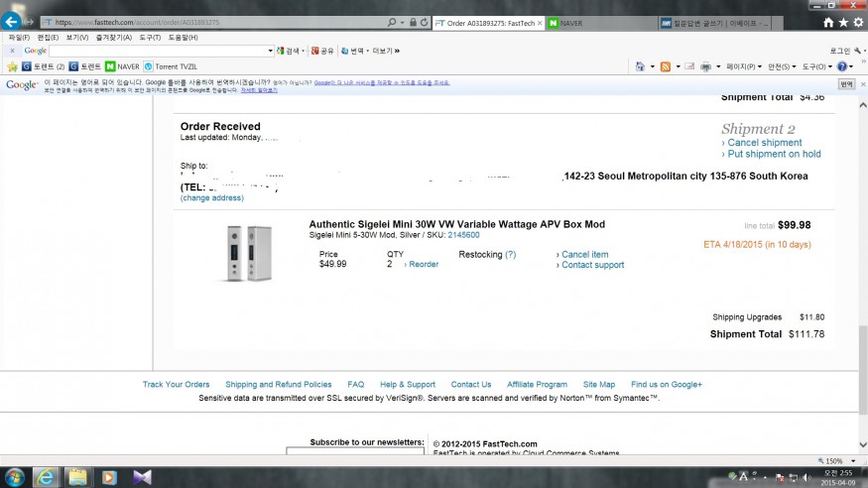This screenshot has height=488, width=868.
Task: Click the Google toolbar 공유 share button
Action: [x=322, y=51]
